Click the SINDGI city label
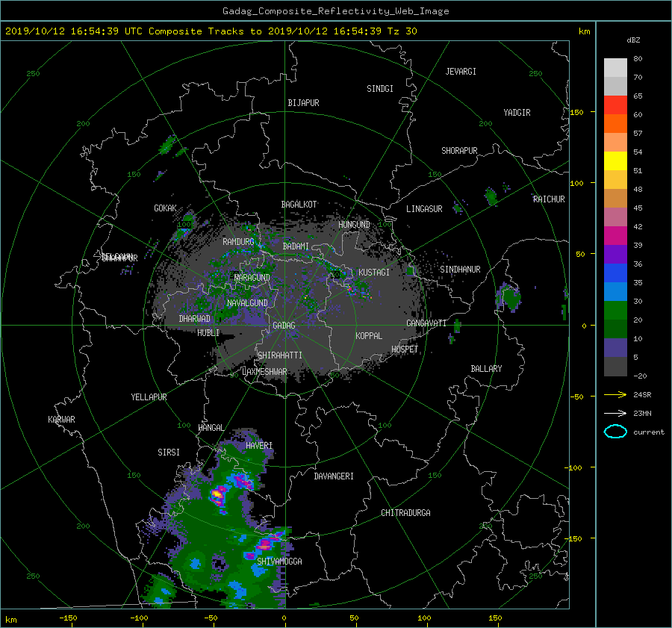This screenshot has width=672, height=628. pyautogui.click(x=380, y=89)
